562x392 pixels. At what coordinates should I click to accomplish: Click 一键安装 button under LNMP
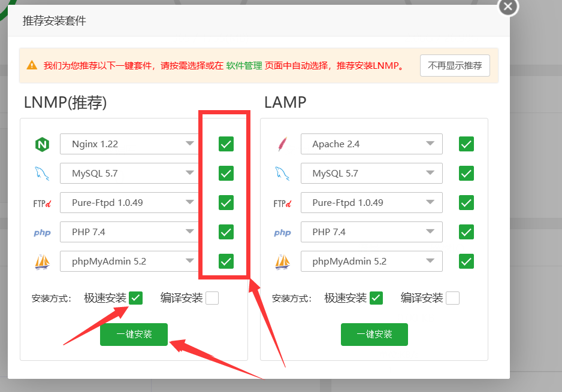(x=134, y=335)
